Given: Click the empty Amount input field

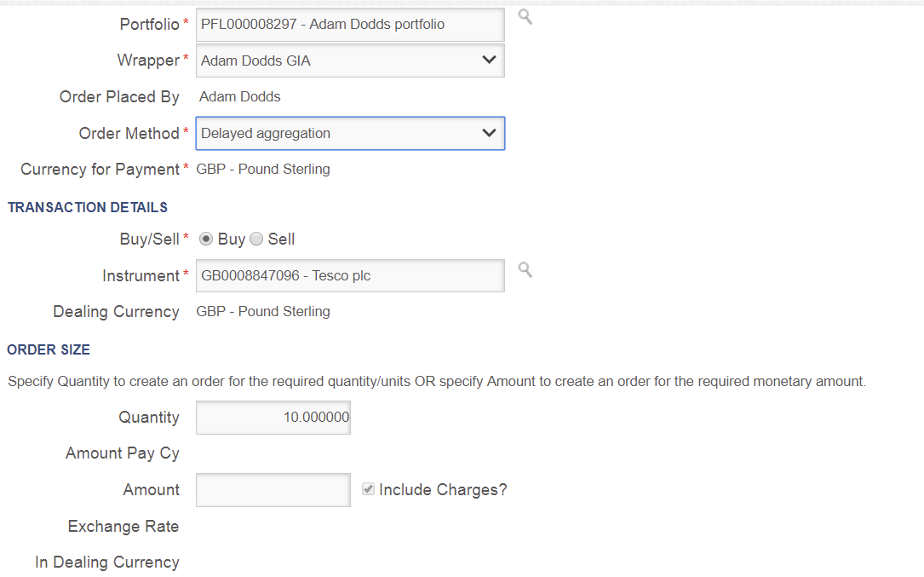Looking at the screenshot, I should pos(273,490).
